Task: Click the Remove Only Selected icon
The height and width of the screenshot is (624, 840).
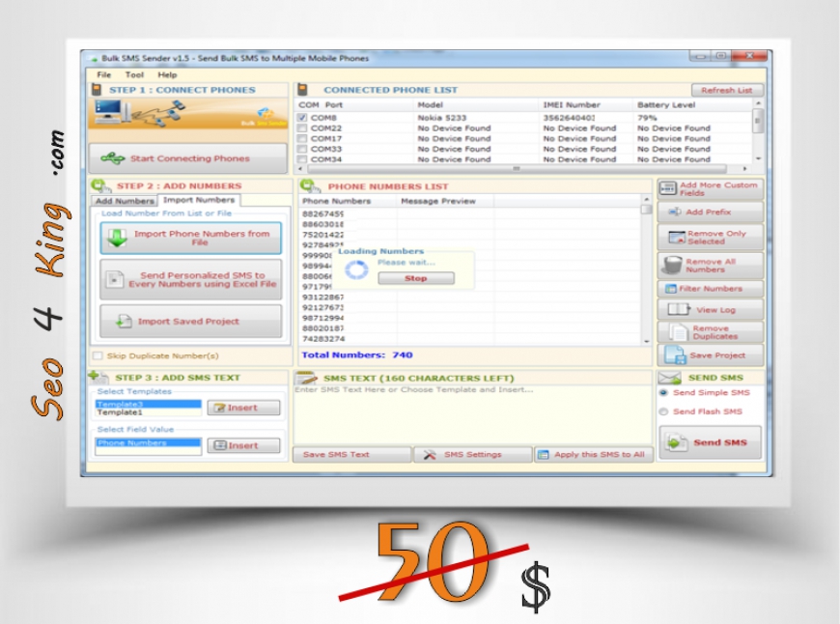Action: click(x=677, y=237)
